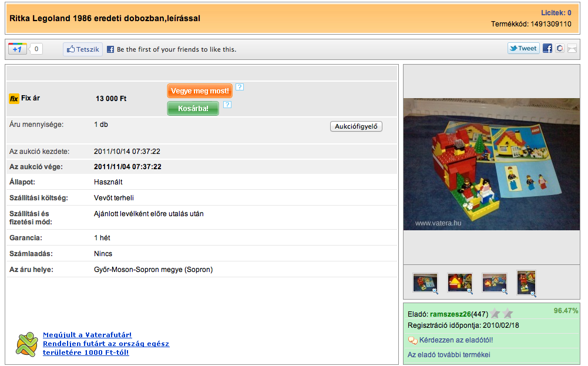This screenshot has height=366, width=588.
Task: Click the refresh-style share icon beside Facebook
Action: [x=559, y=48]
